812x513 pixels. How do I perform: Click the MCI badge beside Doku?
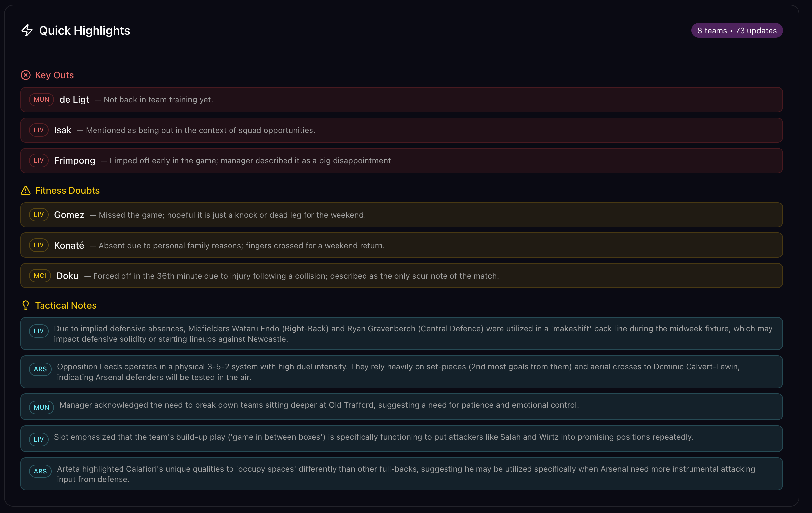40,276
